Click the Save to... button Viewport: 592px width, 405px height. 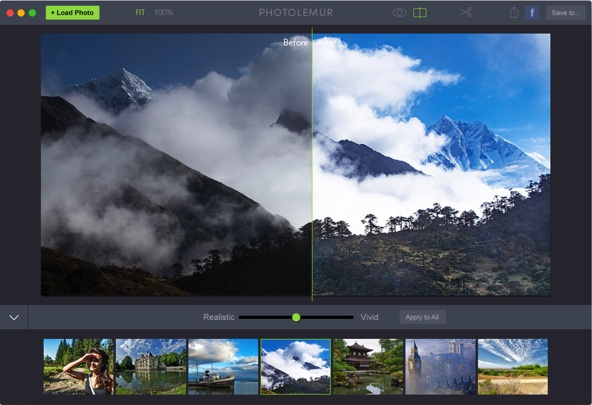(565, 13)
